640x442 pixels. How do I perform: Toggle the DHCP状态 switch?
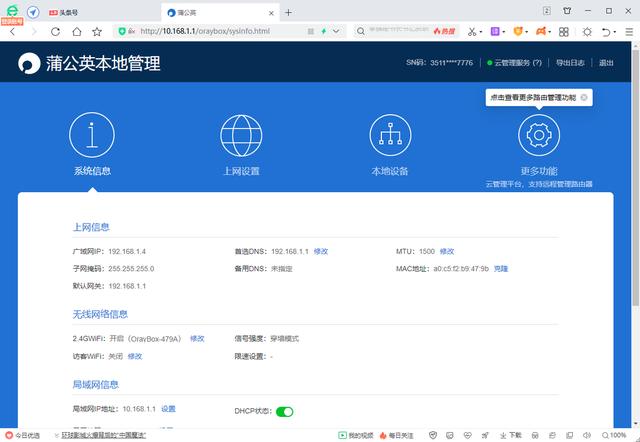click(285, 411)
